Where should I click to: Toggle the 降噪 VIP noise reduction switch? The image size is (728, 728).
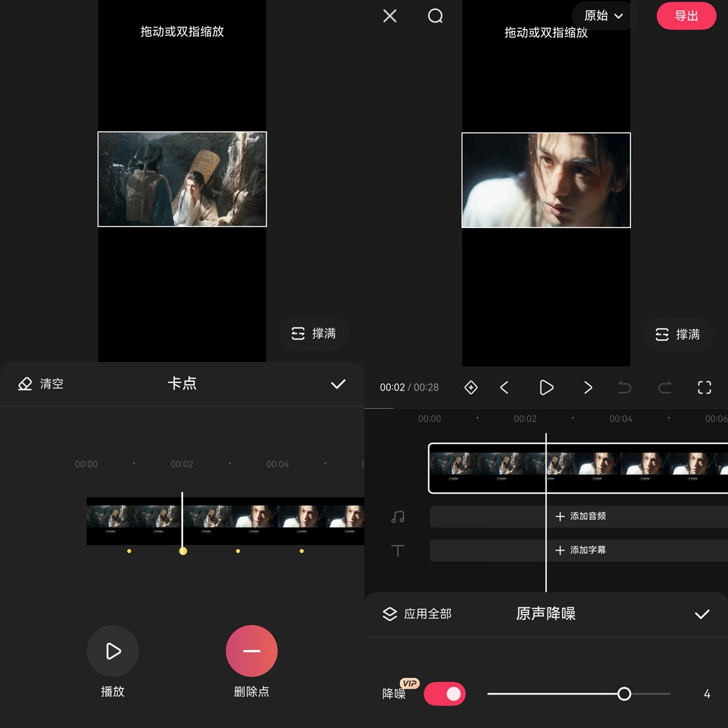[445, 693]
